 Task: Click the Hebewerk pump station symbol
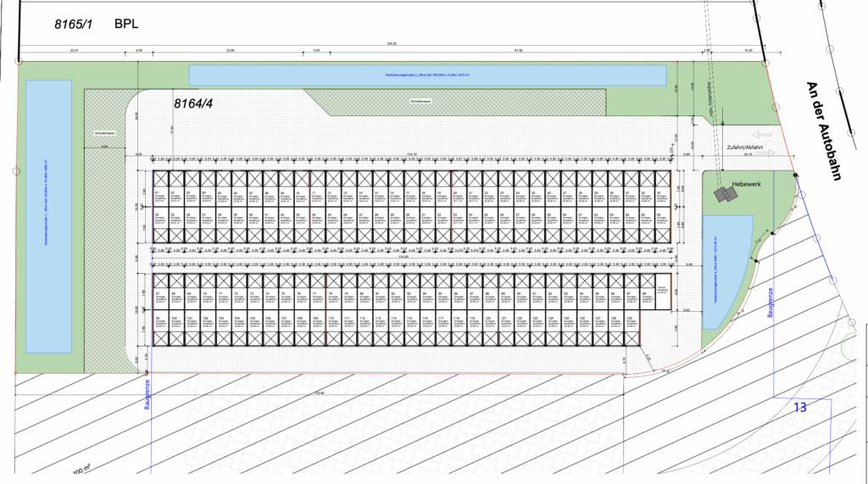[726, 195]
